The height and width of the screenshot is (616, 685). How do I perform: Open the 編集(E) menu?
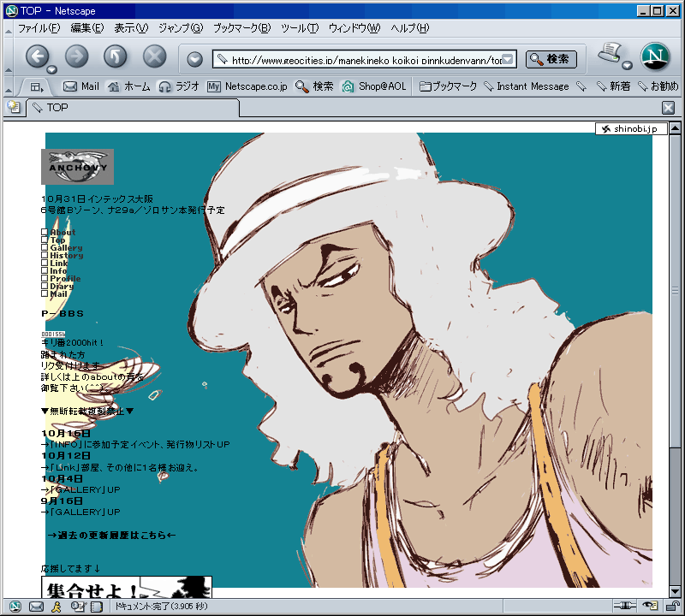click(x=87, y=28)
